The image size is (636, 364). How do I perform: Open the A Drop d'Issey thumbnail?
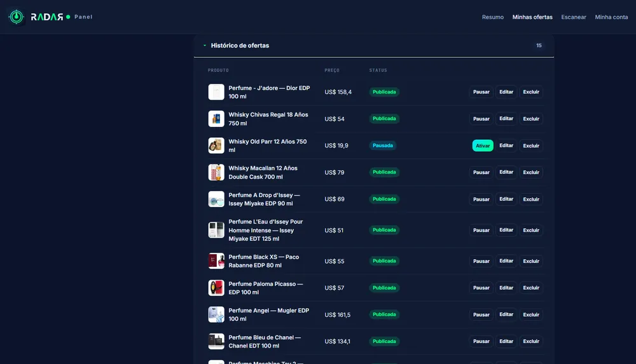216,199
